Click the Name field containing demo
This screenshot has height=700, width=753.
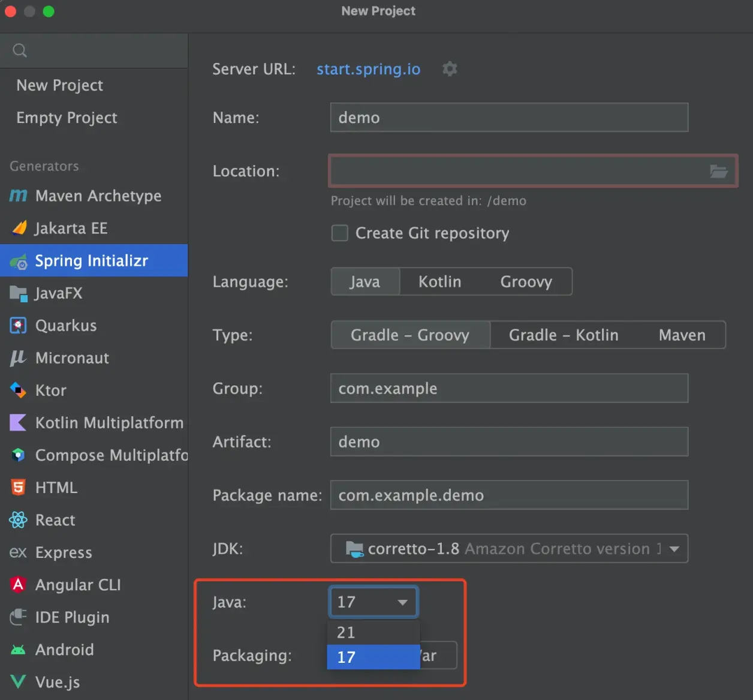509,118
